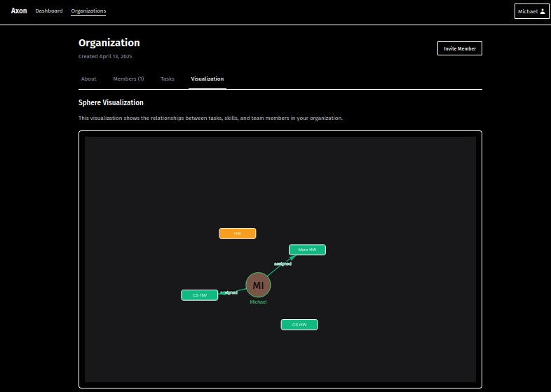Image resolution: width=551 pixels, height=392 pixels.
Task: Click the visualization description sentence
Action: pyautogui.click(x=210, y=118)
